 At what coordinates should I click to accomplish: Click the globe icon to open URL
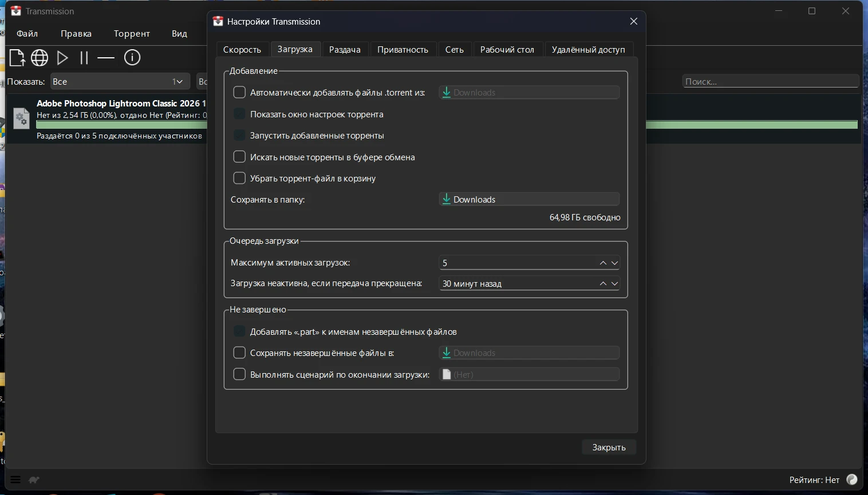(40, 58)
